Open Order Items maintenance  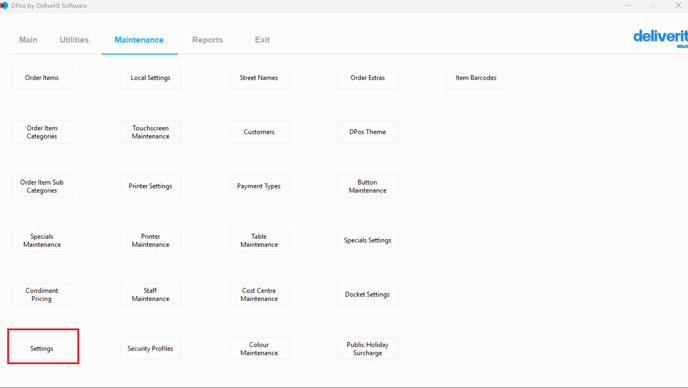coord(42,78)
